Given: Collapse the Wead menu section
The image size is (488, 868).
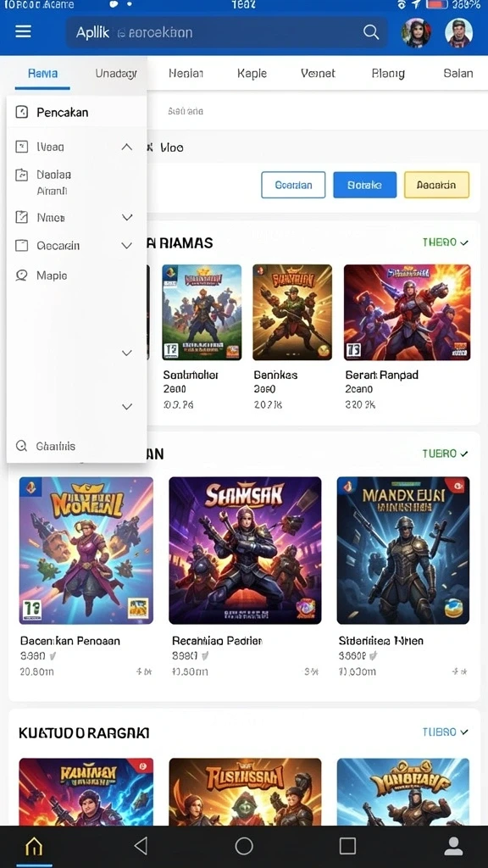Looking at the screenshot, I should coord(127,147).
